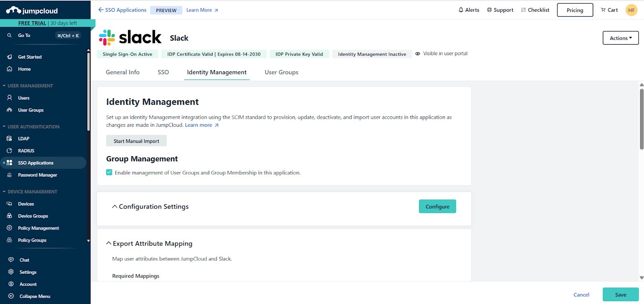Click the Policy Management icon
Screen dimensions: 644x304
(9, 228)
